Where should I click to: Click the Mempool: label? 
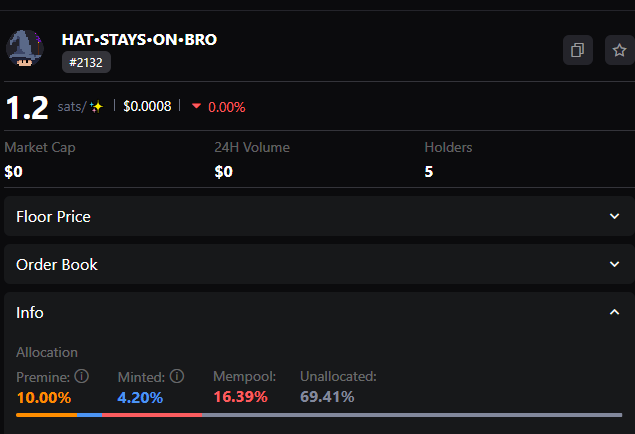(x=245, y=377)
